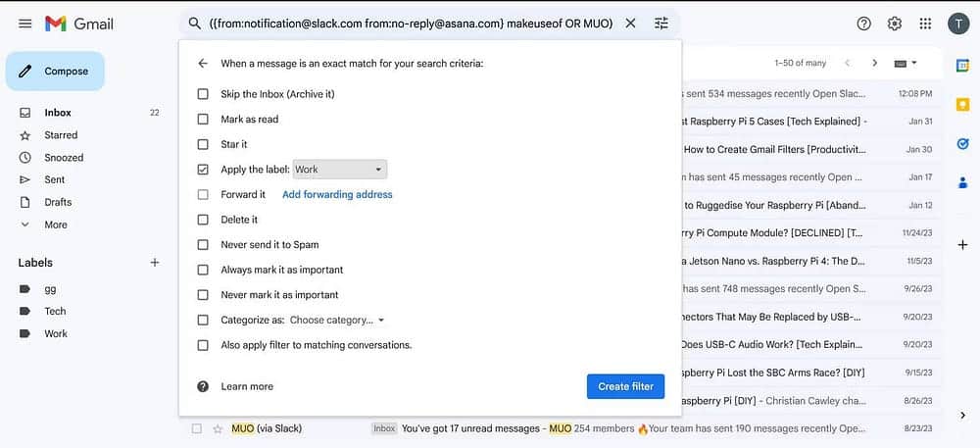Open the Choose category dropdown
The height and width of the screenshot is (448, 980).
337,320
